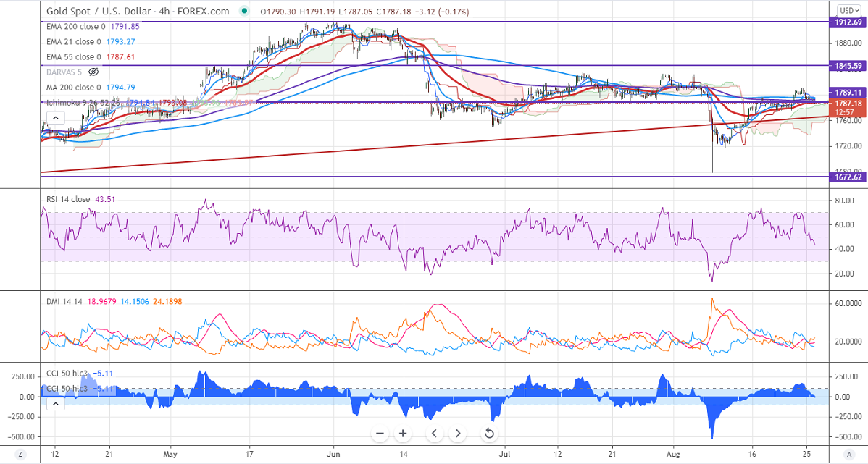Screen dimensions: 868x464
Task: Click the FOREX.com exchange label
Action: click(204, 11)
